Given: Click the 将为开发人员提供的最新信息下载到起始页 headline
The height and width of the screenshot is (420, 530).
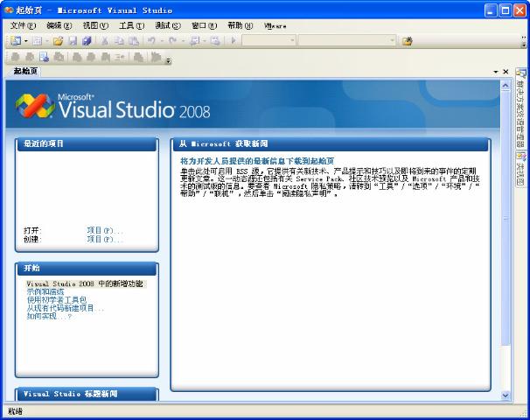Looking at the screenshot, I should 257,161.
